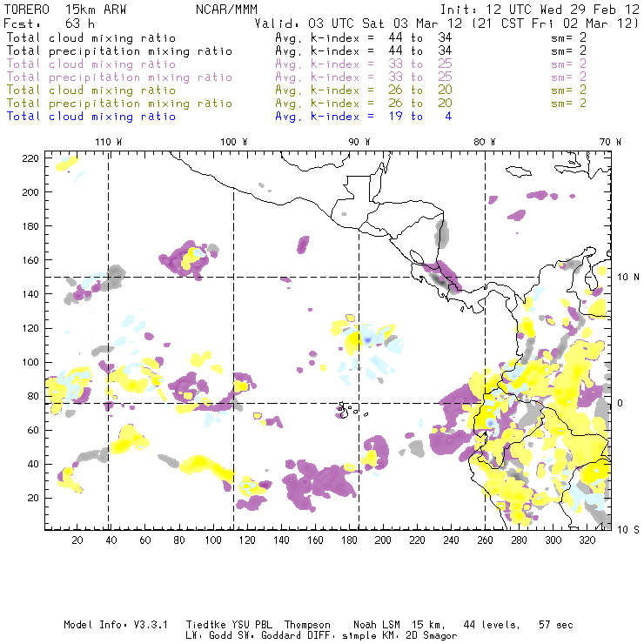Click the 320 tick label on horizontal axis
Image resolution: width=644 pixels, height=644 pixels.
(x=583, y=540)
